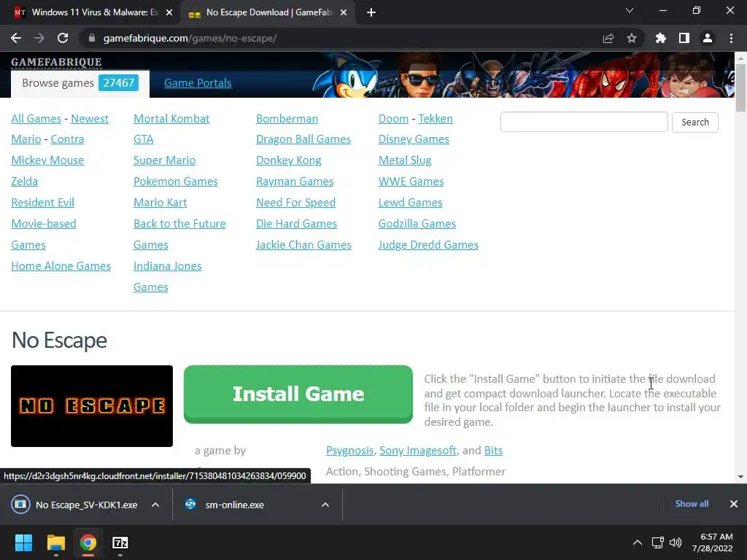This screenshot has height=560, width=747.
Task: Open the Newest games link
Action: [x=90, y=119]
